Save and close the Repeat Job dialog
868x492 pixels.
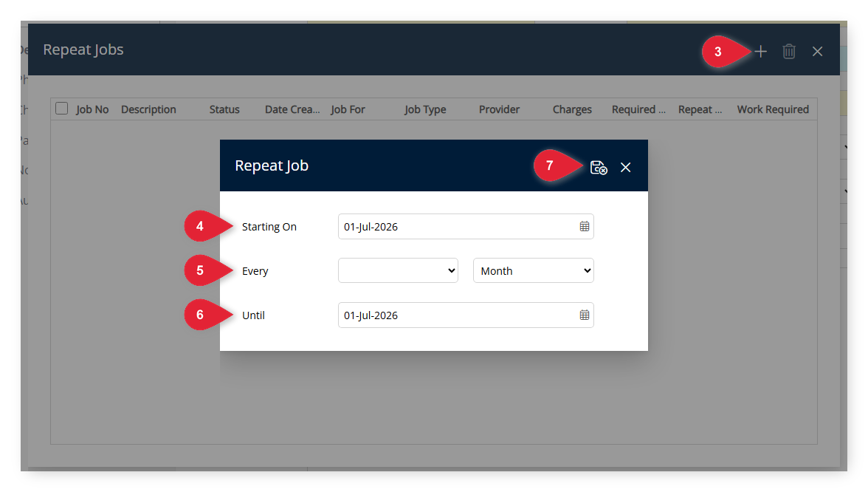(599, 167)
